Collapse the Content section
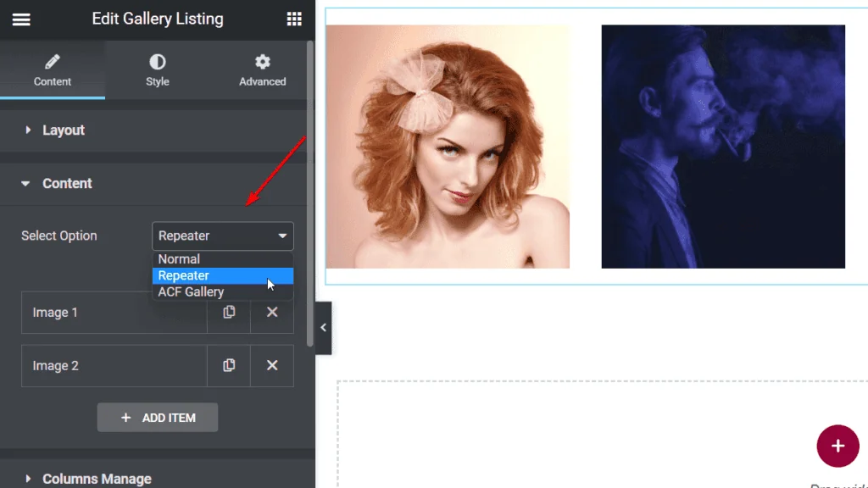The height and width of the screenshot is (488, 868). [67, 183]
